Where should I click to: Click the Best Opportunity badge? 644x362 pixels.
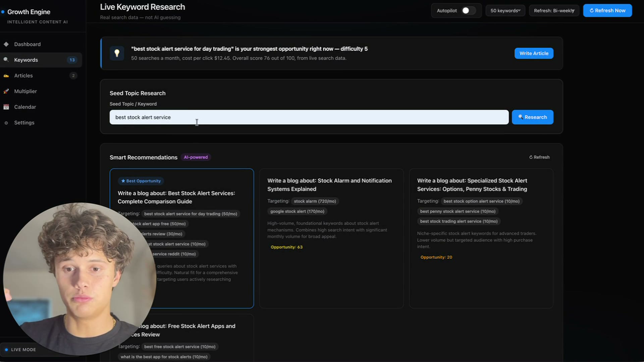point(141,181)
